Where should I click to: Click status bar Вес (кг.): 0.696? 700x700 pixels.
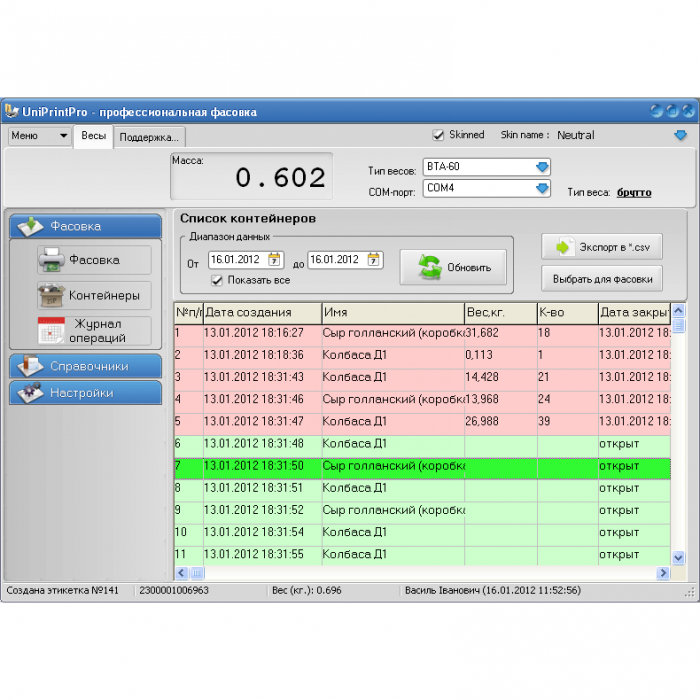click(x=307, y=591)
